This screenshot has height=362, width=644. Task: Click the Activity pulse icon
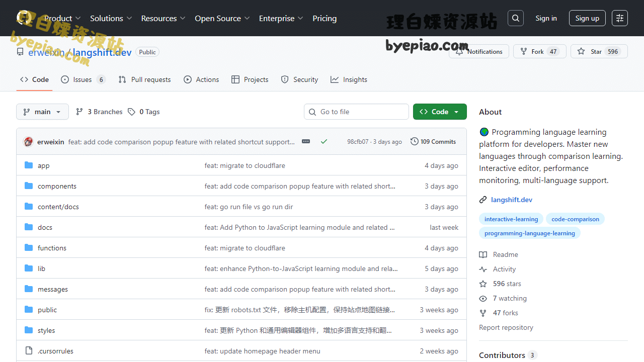tap(483, 269)
